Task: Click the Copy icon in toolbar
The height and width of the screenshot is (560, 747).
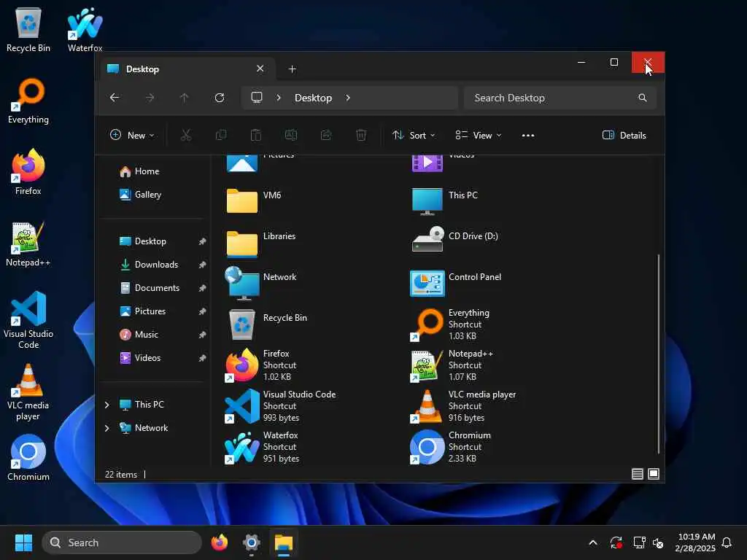Action: (x=221, y=135)
